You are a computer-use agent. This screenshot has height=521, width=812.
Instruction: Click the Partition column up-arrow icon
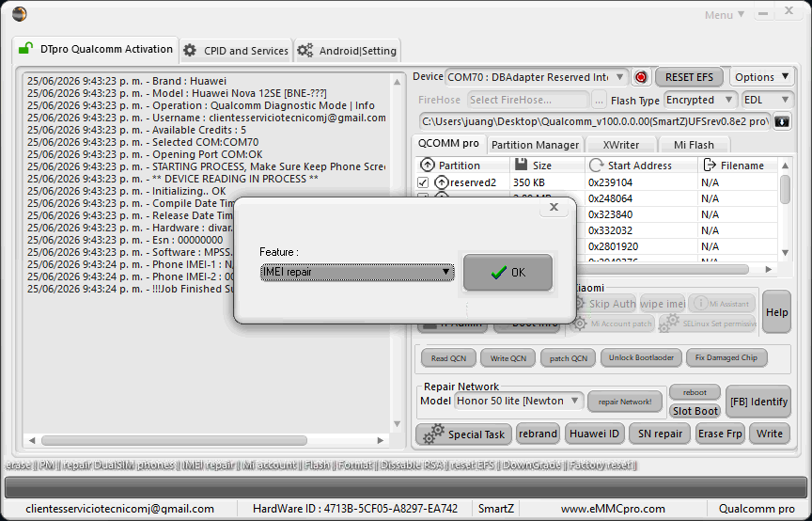tap(428, 165)
